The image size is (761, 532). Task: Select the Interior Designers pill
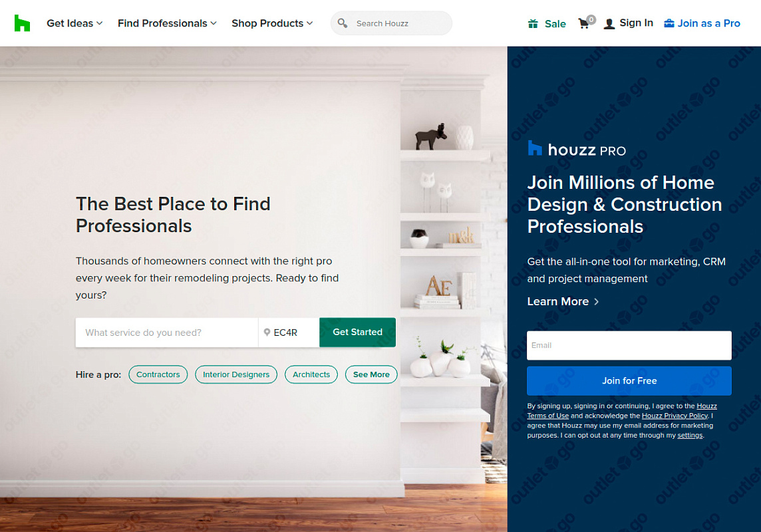(x=236, y=374)
